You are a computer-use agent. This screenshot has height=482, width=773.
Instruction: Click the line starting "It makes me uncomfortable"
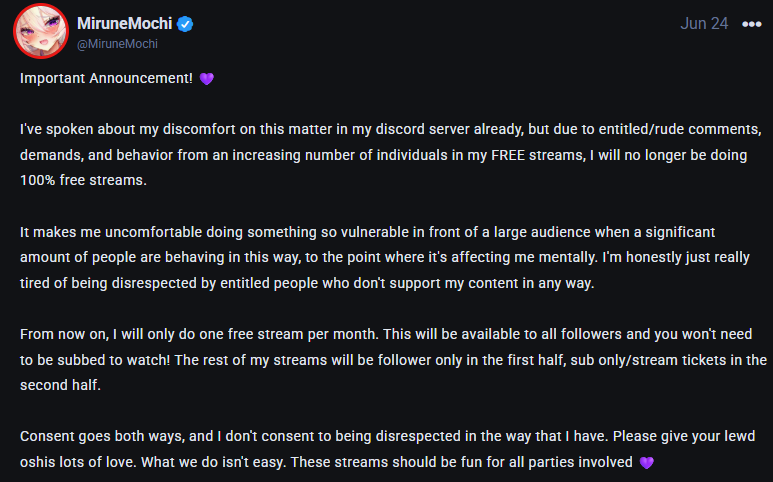(x=367, y=232)
